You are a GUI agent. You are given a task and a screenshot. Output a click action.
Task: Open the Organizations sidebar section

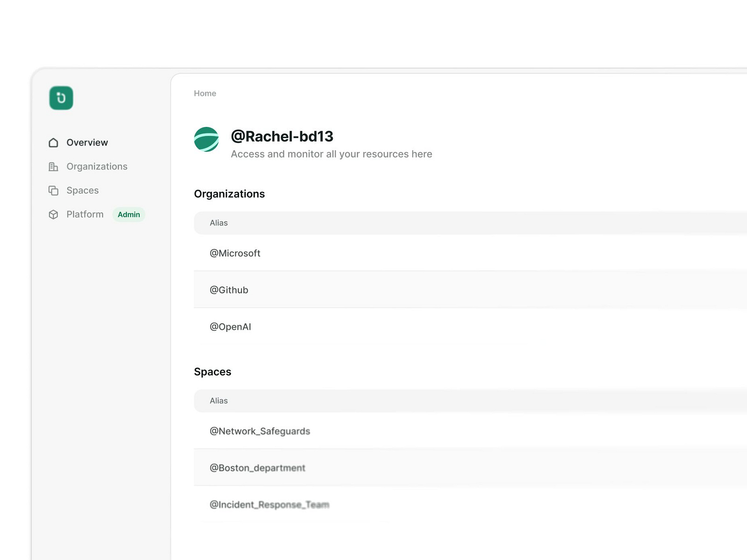(97, 167)
